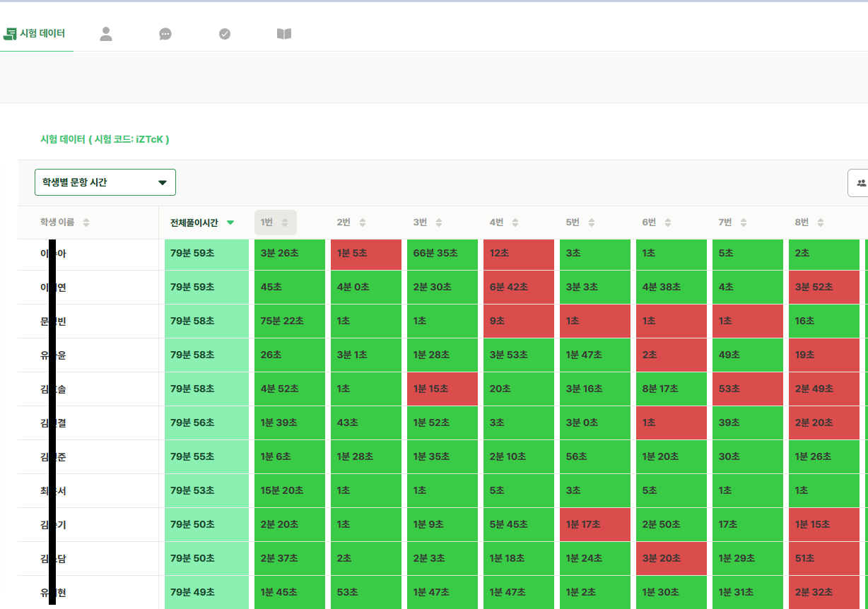Select the 8분 17초 cell

pos(671,389)
